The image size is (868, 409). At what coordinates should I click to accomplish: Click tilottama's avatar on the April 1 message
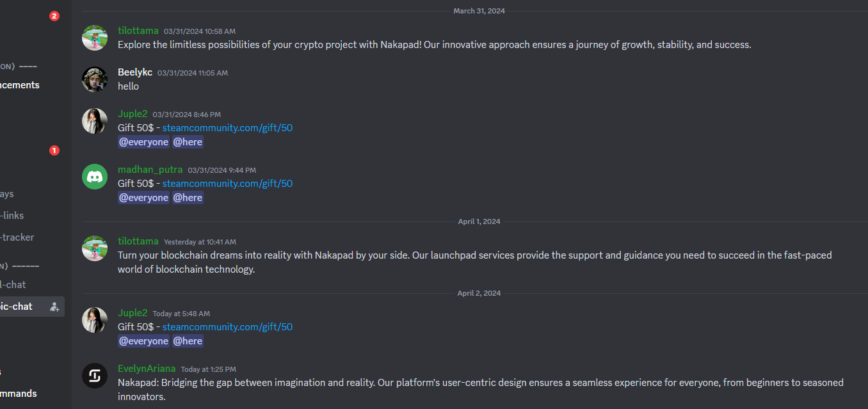(x=95, y=248)
